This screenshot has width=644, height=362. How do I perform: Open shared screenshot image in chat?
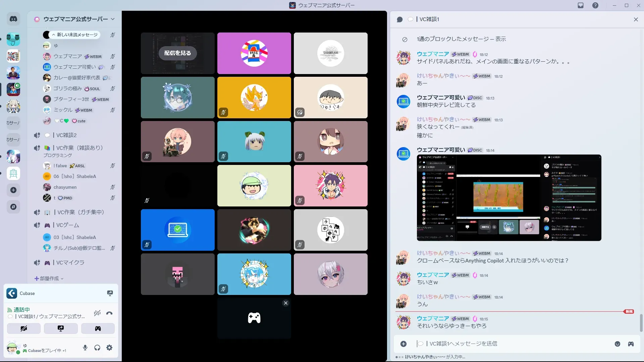point(509,198)
